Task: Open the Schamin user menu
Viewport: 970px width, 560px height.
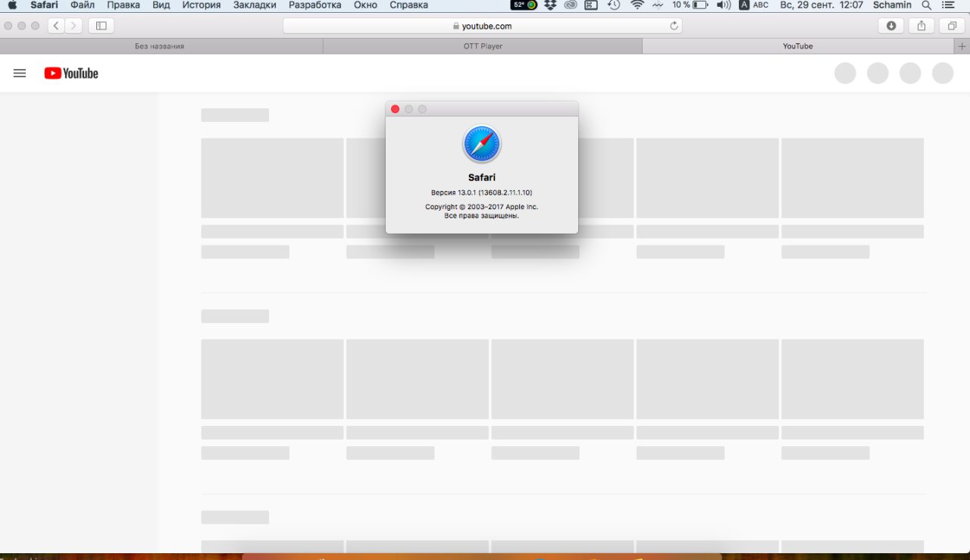Action: coord(892,5)
